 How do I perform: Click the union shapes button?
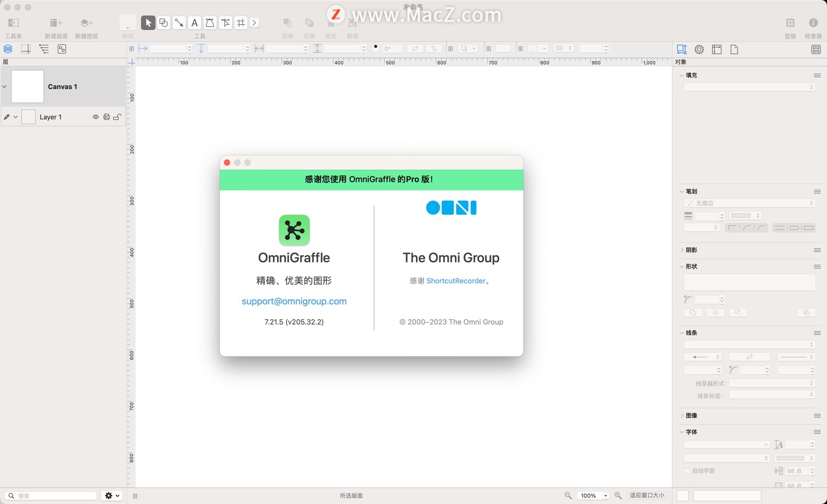[693, 312]
